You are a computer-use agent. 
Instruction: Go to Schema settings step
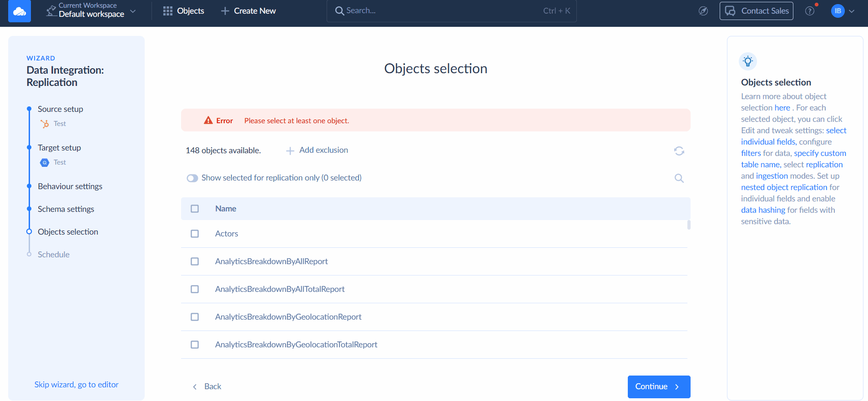[x=66, y=209]
